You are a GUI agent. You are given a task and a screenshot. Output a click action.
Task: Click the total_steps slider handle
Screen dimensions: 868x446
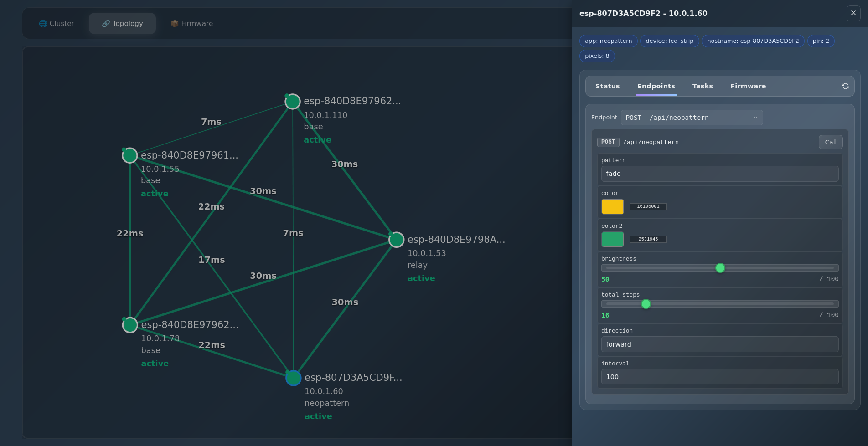[x=646, y=304]
